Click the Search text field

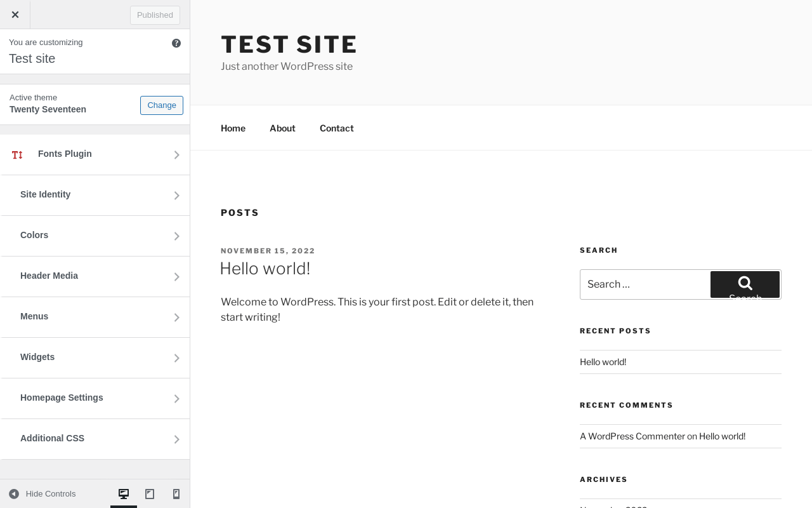click(645, 284)
